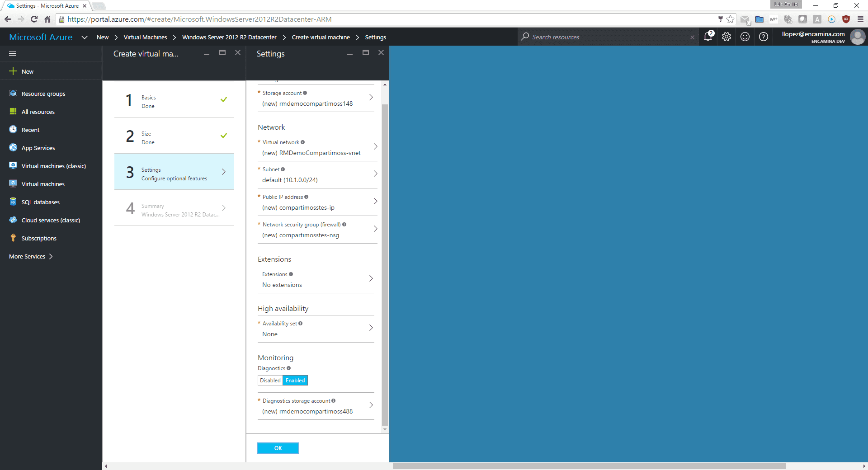868x470 pixels.
Task: Select step 2 Size
Action: pos(174,136)
